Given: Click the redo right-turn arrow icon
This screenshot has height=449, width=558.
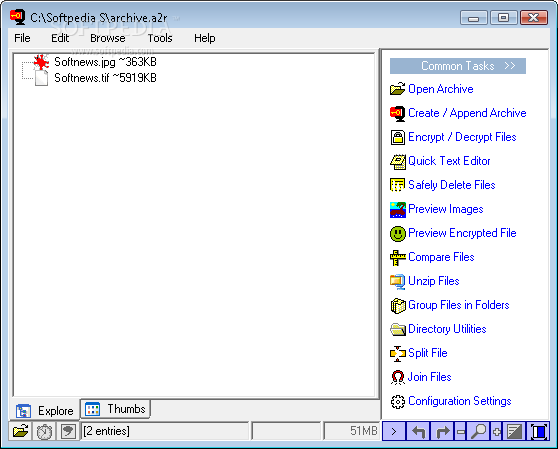Looking at the screenshot, I should [x=442, y=431].
